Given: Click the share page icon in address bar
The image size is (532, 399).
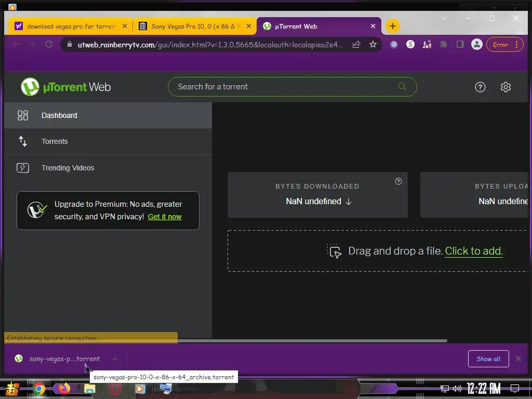Looking at the screenshot, I should [356, 45].
